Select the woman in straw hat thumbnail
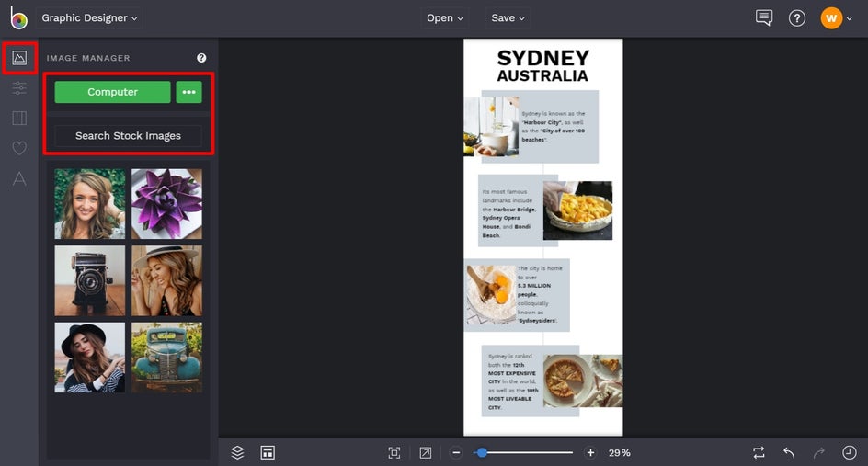 coord(166,280)
